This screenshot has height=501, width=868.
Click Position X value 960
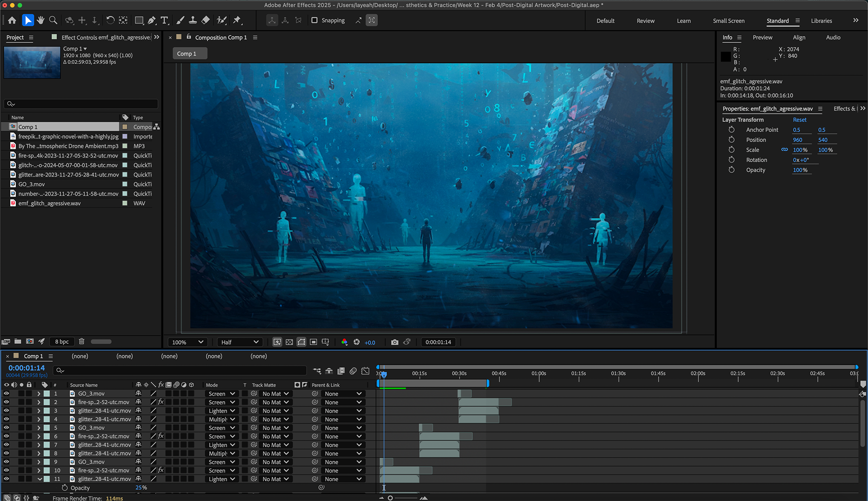[x=797, y=140]
